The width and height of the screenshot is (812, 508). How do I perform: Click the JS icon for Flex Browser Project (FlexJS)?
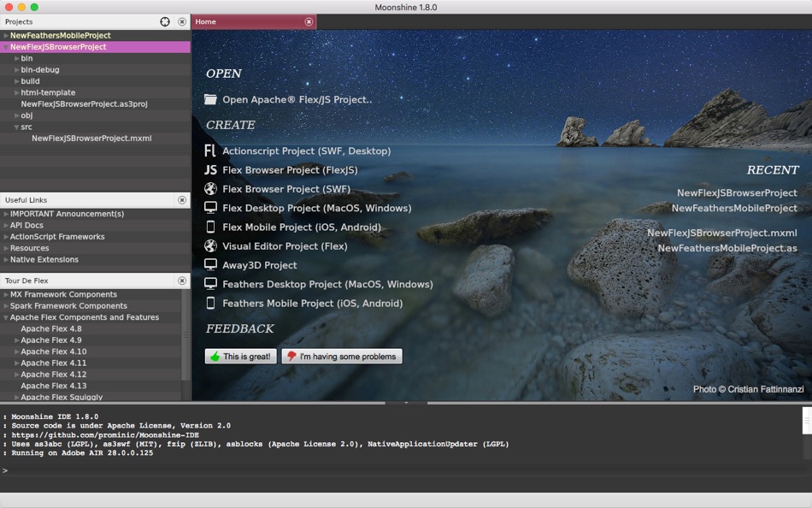pos(210,170)
